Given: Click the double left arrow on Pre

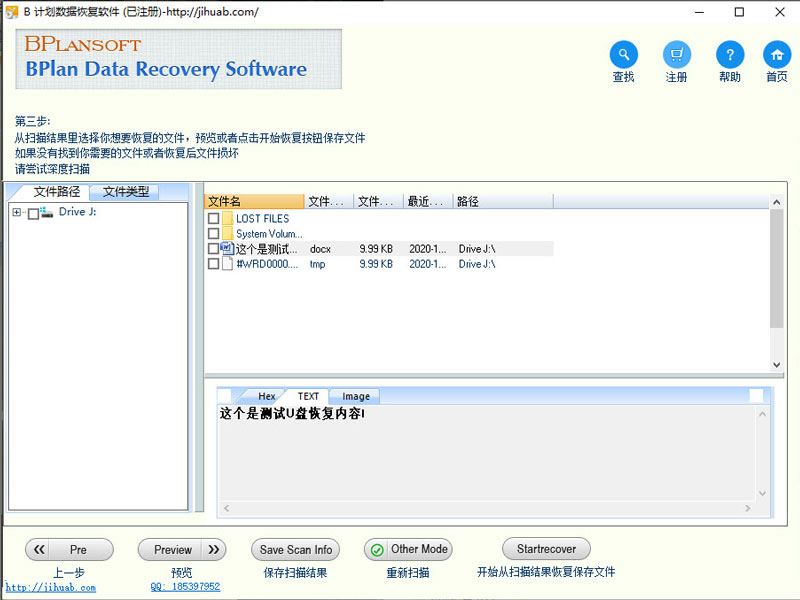Looking at the screenshot, I should pos(39,549).
